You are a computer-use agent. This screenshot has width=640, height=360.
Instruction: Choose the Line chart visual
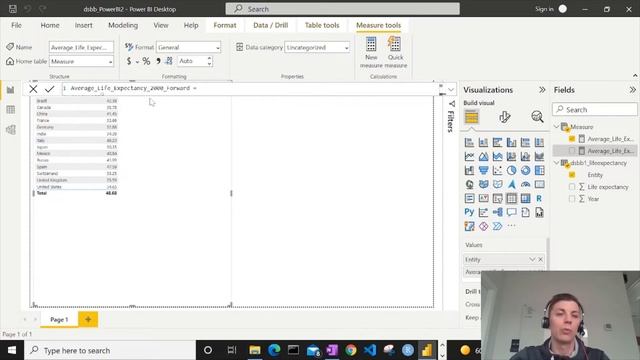point(469,156)
